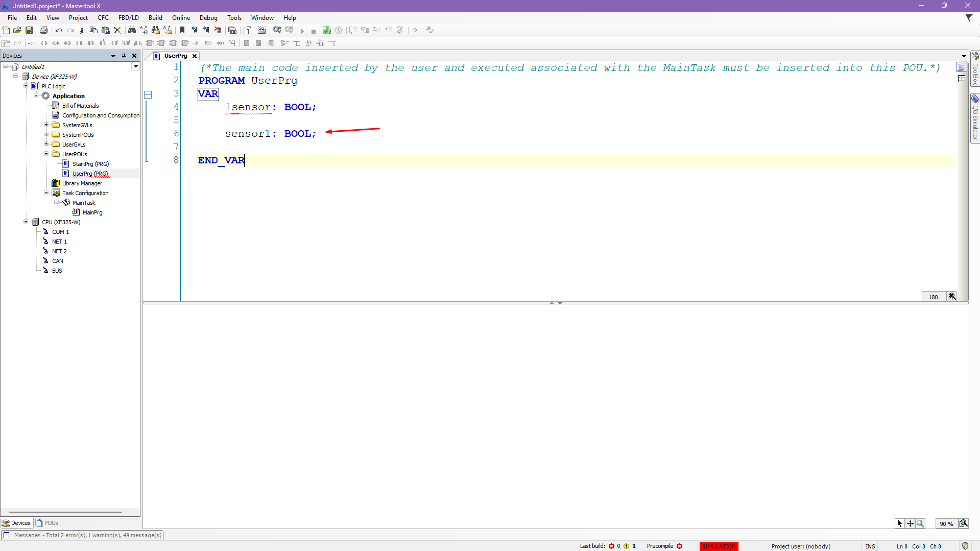Select the pan cross-arrows tool
980x551 pixels.
(x=910, y=523)
